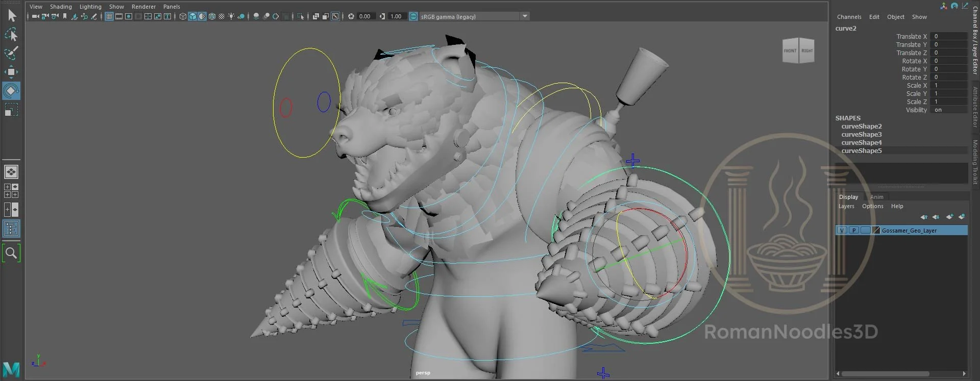Open the Lighting panel menu

coord(90,7)
